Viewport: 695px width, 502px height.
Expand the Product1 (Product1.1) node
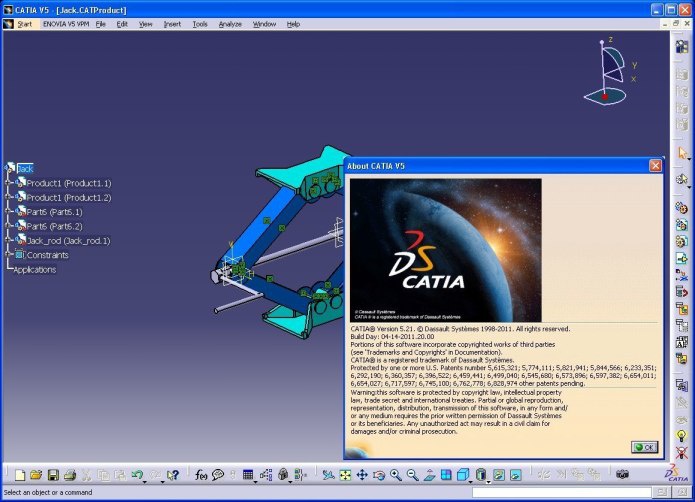[x=8, y=183]
